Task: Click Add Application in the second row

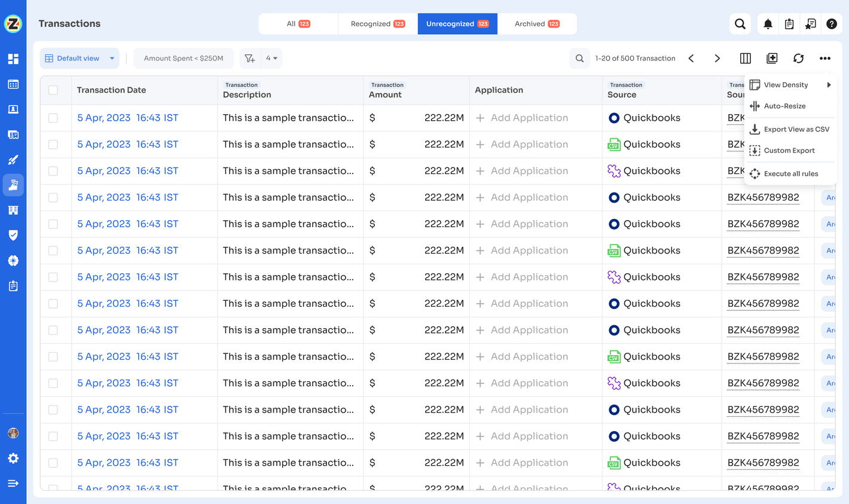Action: (x=522, y=144)
